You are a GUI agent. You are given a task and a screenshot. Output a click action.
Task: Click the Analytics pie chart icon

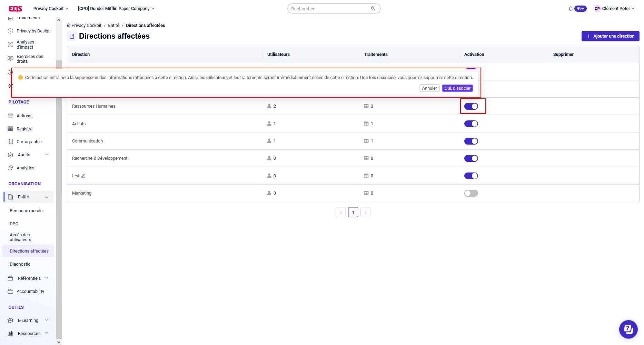[10, 168]
